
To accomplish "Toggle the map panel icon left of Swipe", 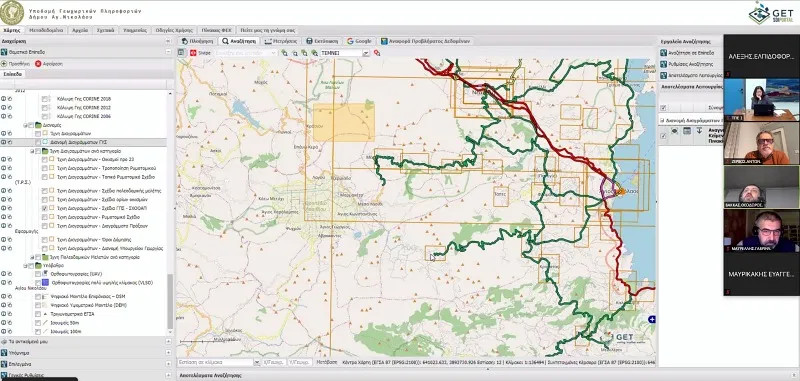I will point(181,53).
